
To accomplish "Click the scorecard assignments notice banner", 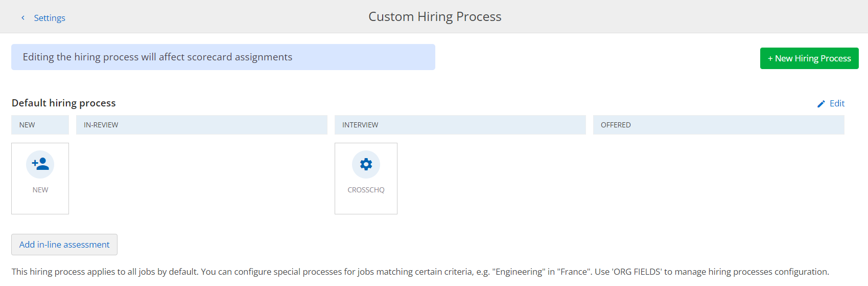I will pos(223,57).
